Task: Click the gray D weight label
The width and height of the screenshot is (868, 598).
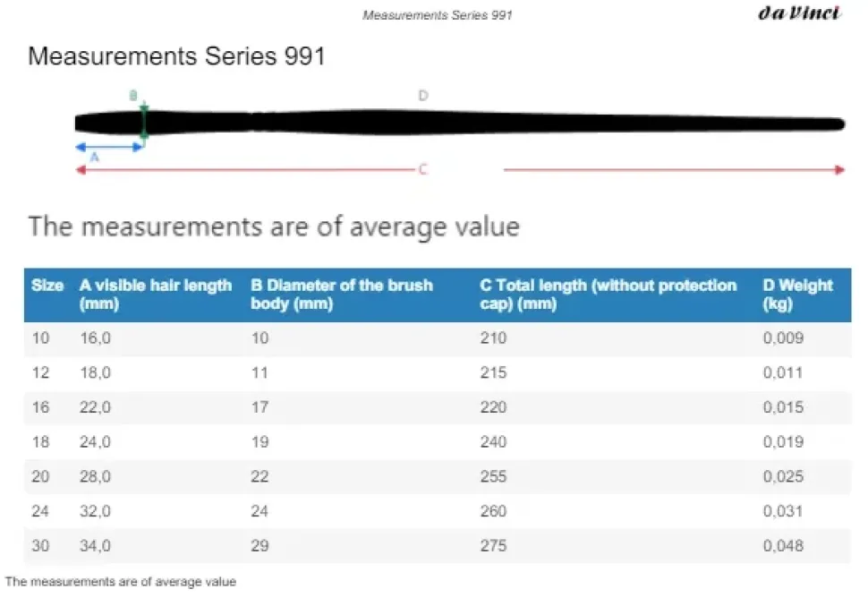Action: pyautogui.click(x=423, y=95)
